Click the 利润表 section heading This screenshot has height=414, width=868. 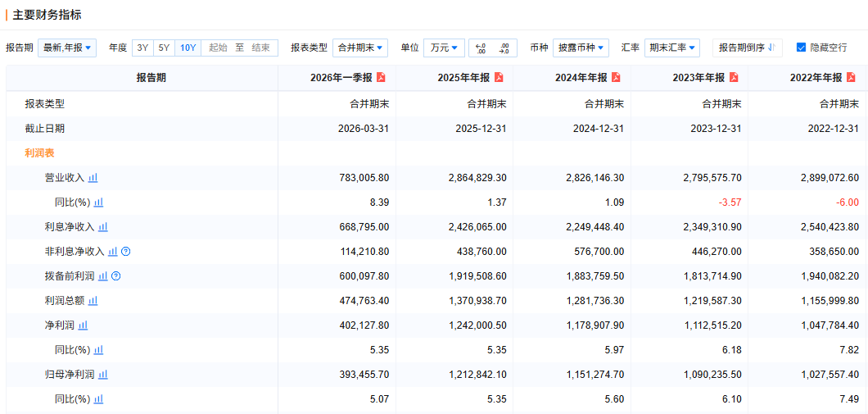click(39, 153)
